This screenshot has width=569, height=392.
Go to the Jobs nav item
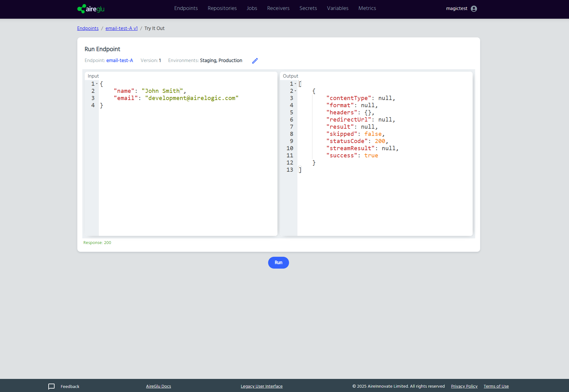click(252, 8)
